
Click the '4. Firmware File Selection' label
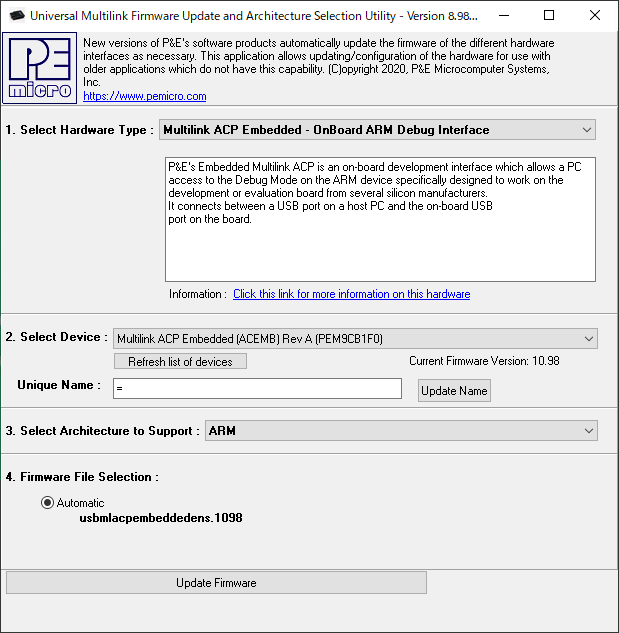[82, 477]
